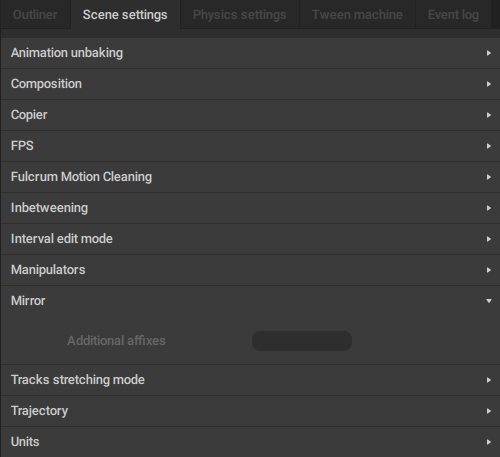
Task: Expand Interval edit mode section
Action: pos(250,239)
